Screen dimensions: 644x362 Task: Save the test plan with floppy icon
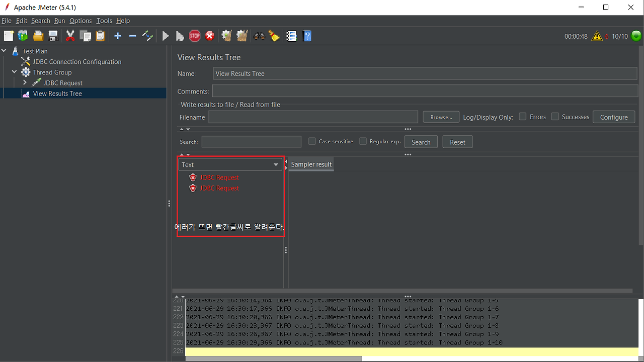click(x=53, y=36)
